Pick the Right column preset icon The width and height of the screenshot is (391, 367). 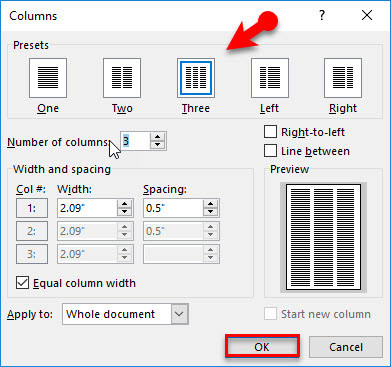(x=343, y=78)
